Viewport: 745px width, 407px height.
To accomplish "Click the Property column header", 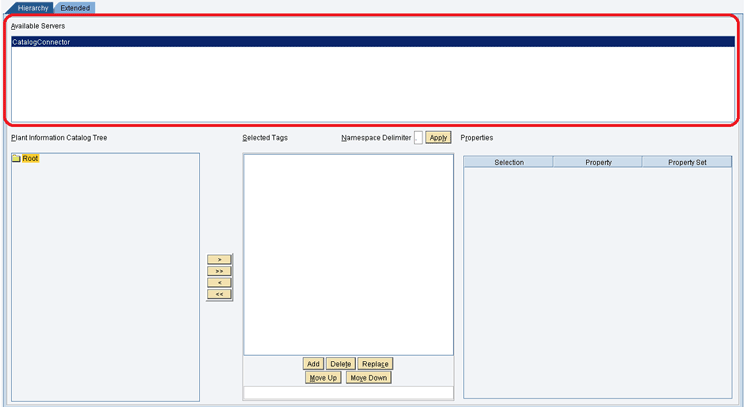I will 598,162.
